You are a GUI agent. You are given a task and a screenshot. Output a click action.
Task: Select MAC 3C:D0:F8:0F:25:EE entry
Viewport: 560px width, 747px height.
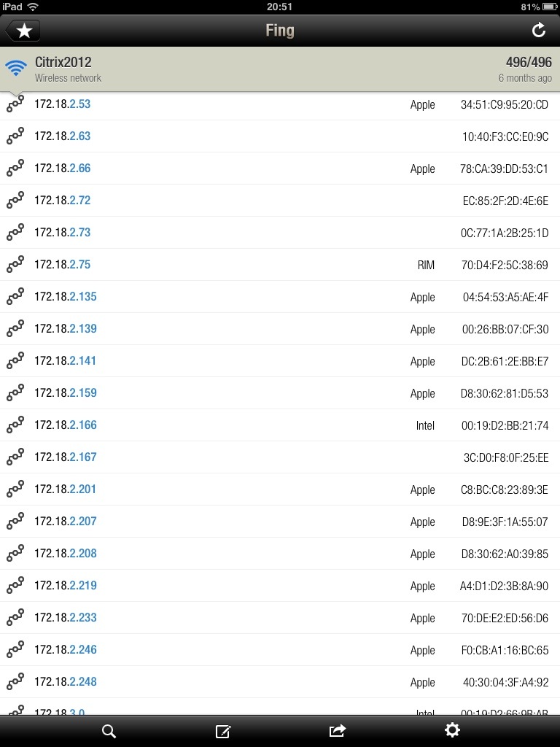pos(280,457)
